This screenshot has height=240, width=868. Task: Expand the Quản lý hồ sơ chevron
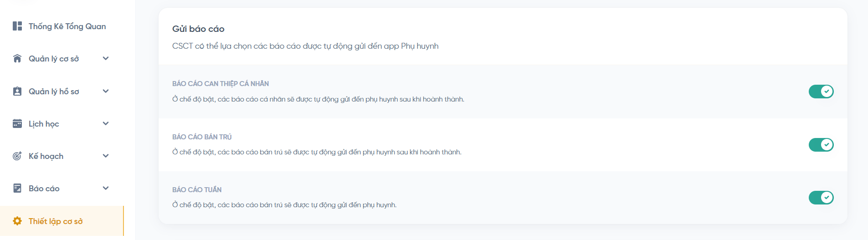pyautogui.click(x=106, y=91)
